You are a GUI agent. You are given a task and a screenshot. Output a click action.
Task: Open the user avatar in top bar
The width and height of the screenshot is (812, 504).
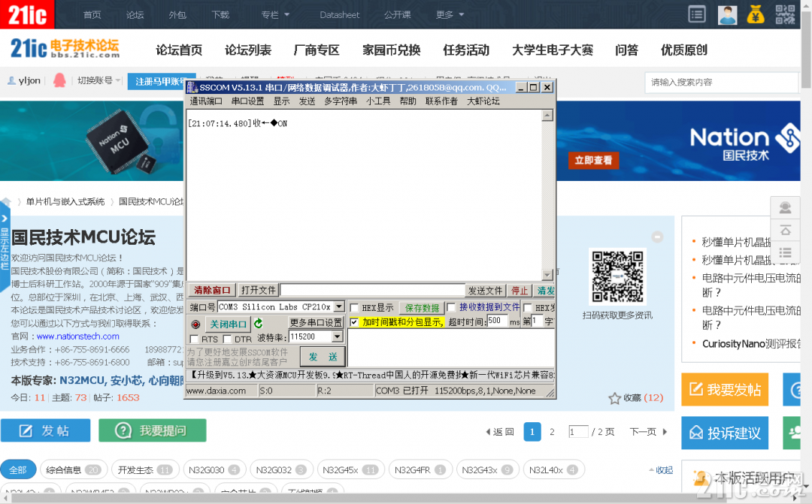coord(727,14)
